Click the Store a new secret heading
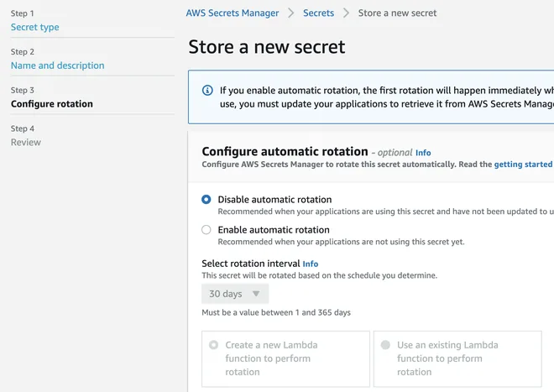Viewport: 554px width, 392px height. pyautogui.click(x=267, y=47)
